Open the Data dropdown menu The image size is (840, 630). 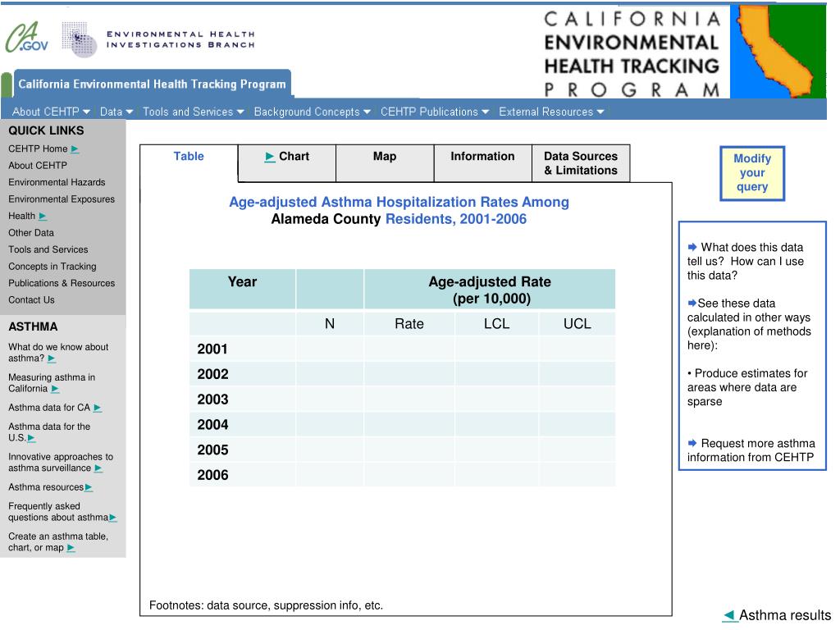(116, 112)
